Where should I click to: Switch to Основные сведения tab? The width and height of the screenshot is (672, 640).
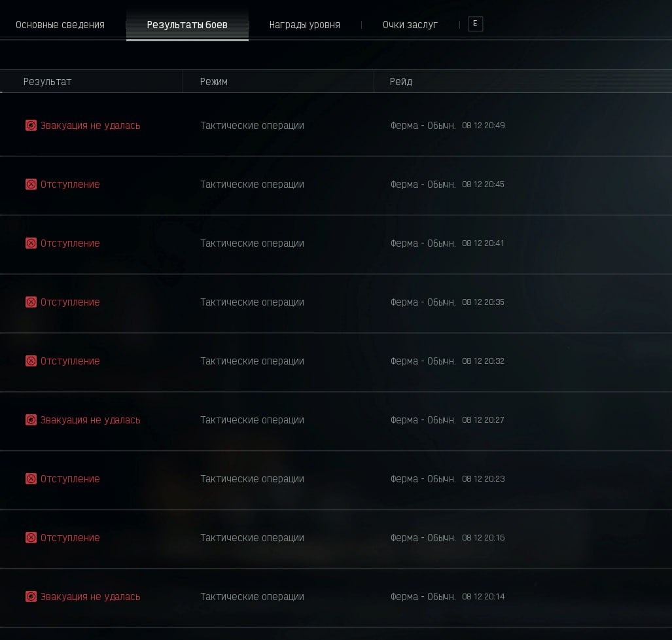[x=60, y=25]
